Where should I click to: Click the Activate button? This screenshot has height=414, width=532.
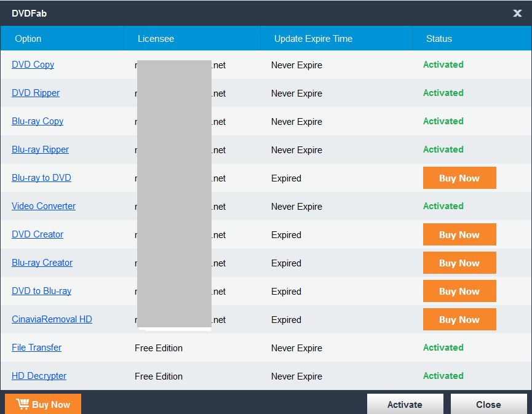(405, 404)
